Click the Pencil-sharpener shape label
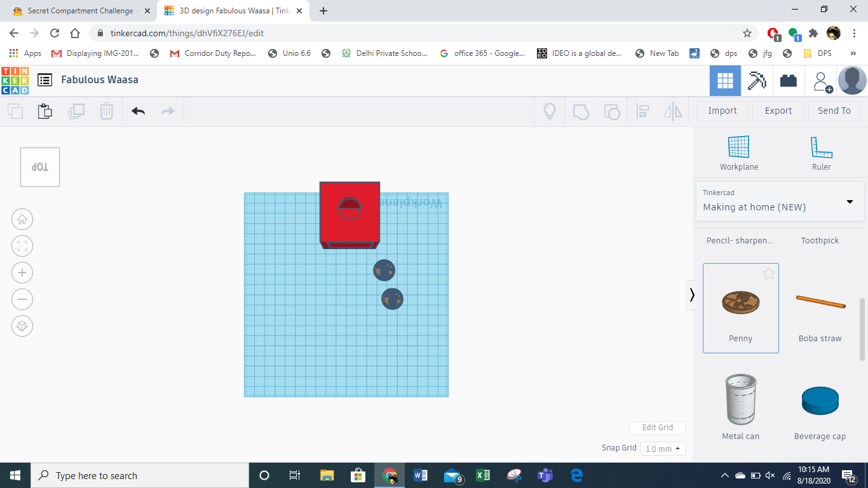 [740, 241]
